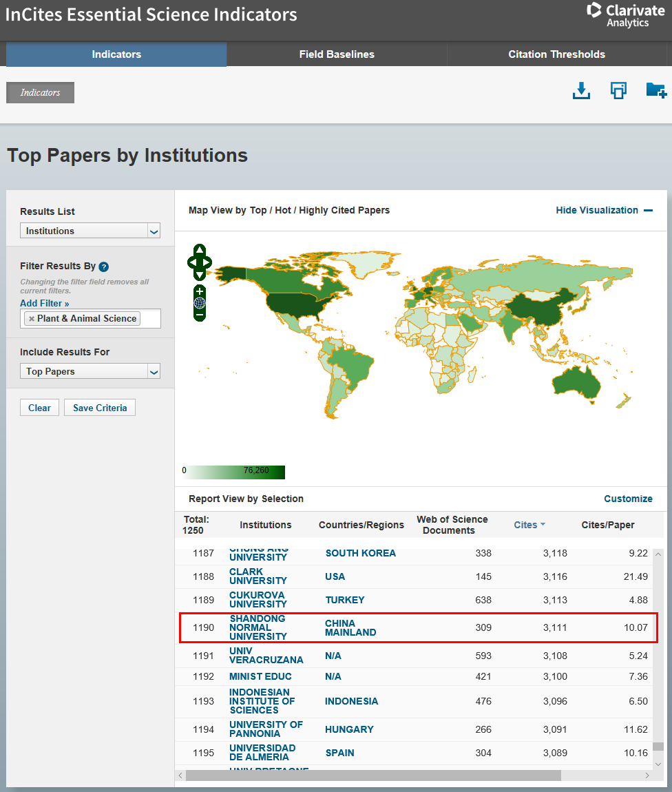This screenshot has height=792, width=672.
Task: Open Univ Veracruzana institution link
Action: pyautogui.click(x=266, y=656)
